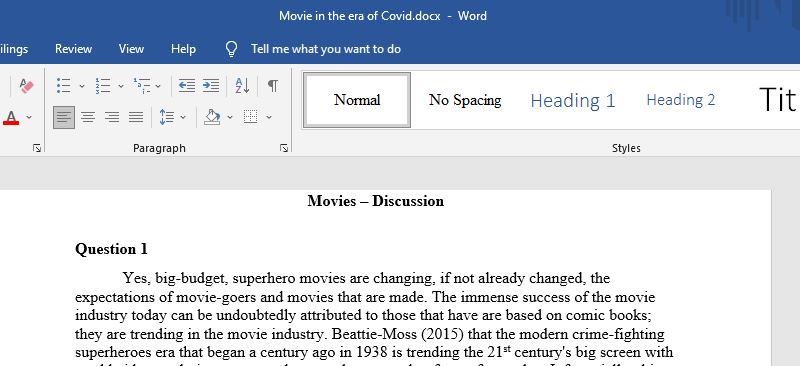
Task: Open the Shading color dropdown arrow
Action: tap(230, 117)
